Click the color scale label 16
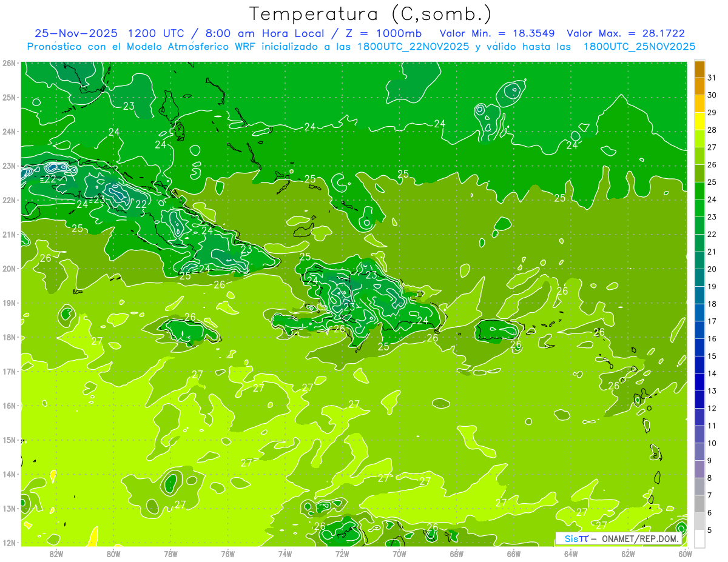 tap(712, 338)
